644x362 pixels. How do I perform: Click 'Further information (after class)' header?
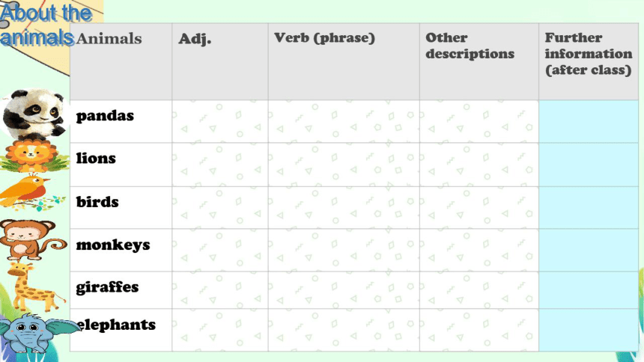pyautogui.click(x=589, y=61)
